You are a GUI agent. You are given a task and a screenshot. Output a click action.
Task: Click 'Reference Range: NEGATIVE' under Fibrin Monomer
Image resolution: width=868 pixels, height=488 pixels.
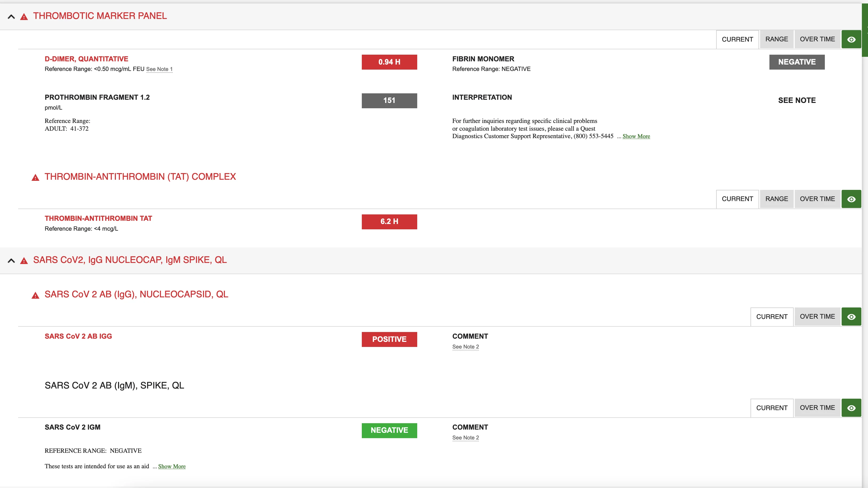pos(491,69)
